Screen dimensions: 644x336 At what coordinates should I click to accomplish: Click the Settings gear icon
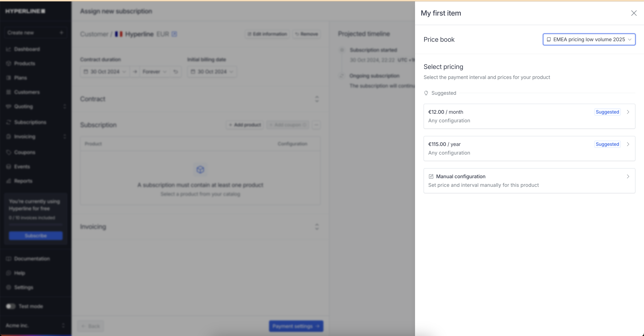pyautogui.click(x=9, y=287)
